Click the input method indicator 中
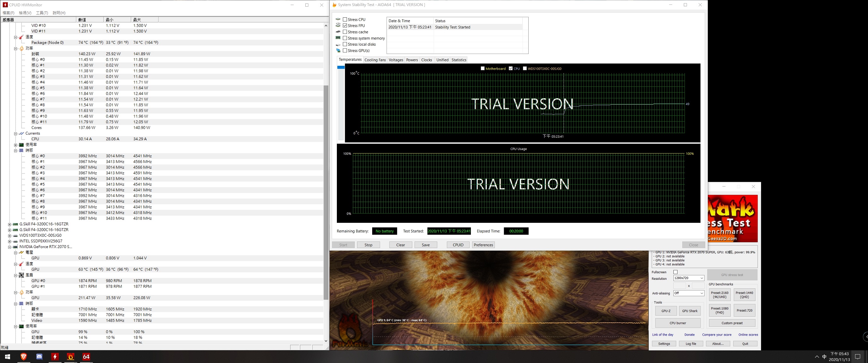 coord(824,357)
